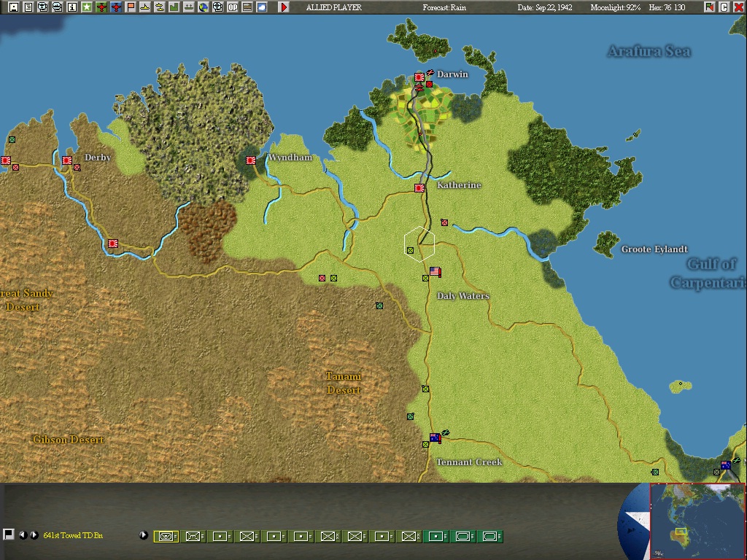Click the globe toolbar icon
747x560 pixels.
203,7
